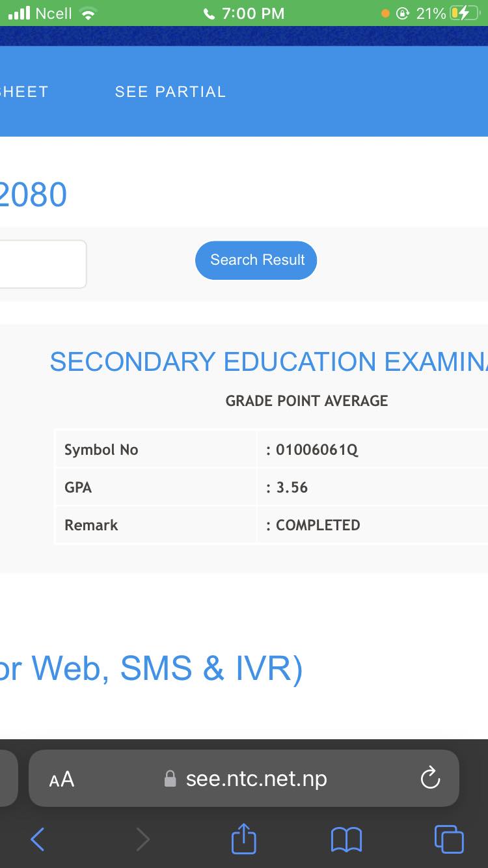Tap the battery icon in status bar
Image resolution: width=488 pixels, height=868 pixels.
pyautogui.click(x=465, y=13)
